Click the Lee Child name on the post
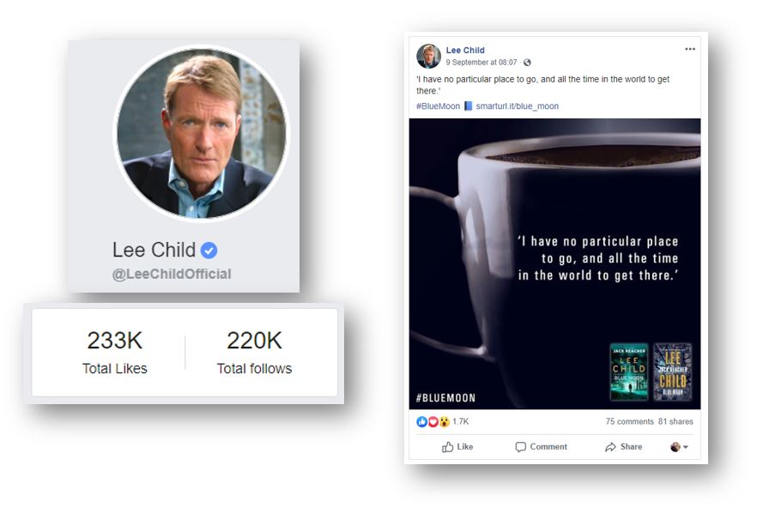763x532 pixels. click(x=465, y=50)
